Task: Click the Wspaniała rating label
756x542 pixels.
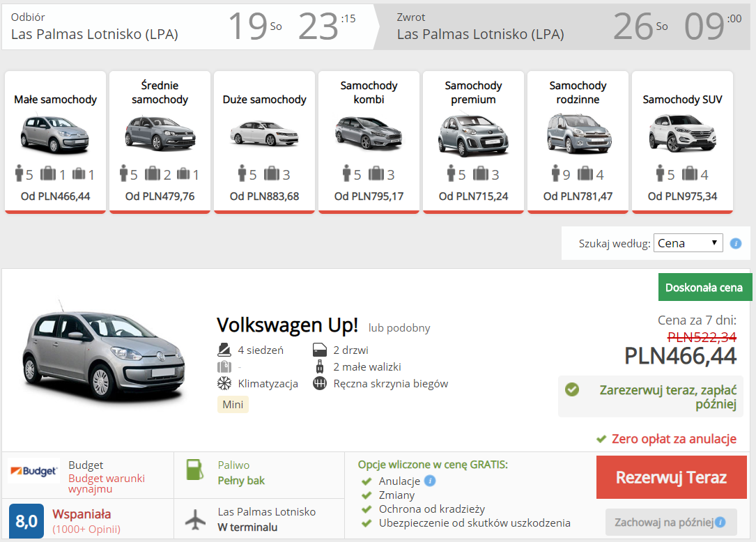Action: click(x=82, y=514)
